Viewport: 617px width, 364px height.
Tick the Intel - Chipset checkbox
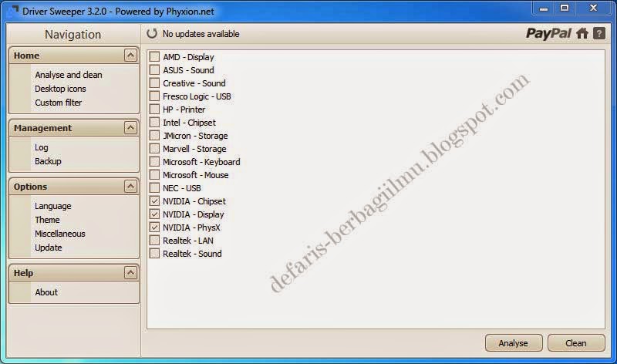(x=155, y=123)
